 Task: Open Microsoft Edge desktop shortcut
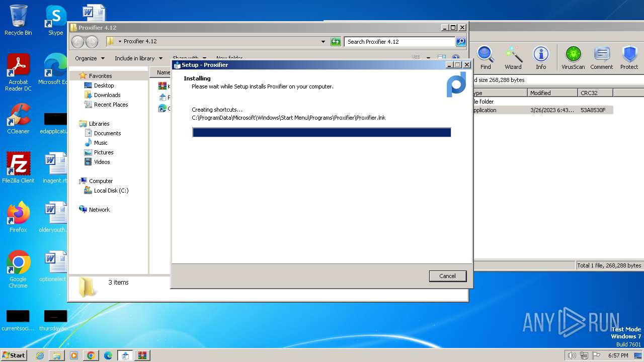[53, 69]
